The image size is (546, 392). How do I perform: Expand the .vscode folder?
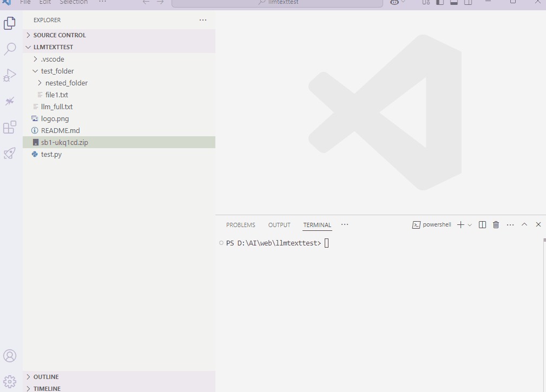[119, 59]
